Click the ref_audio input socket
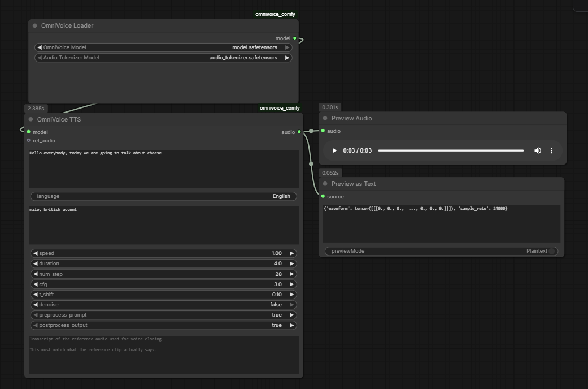This screenshot has height=389, width=588. 28,140
